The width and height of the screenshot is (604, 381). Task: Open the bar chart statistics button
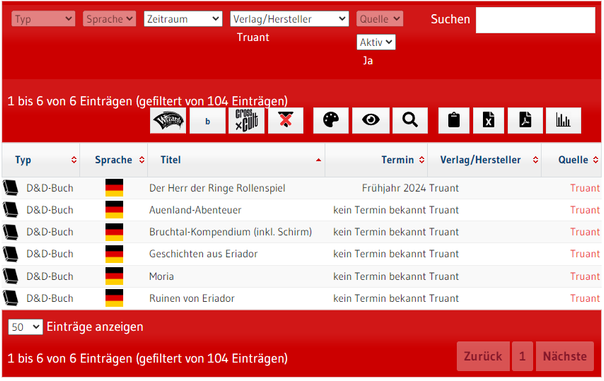(563, 121)
